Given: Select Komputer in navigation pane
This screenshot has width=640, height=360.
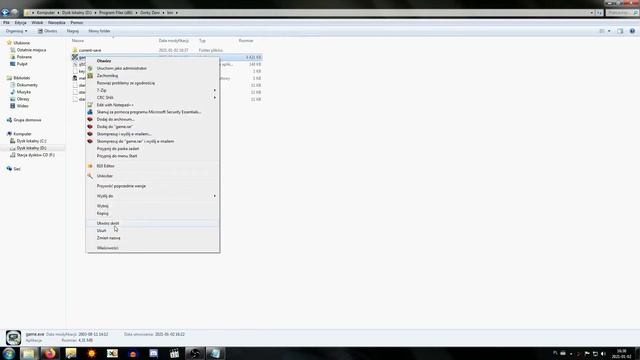Looking at the screenshot, I should [x=22, y=134].
